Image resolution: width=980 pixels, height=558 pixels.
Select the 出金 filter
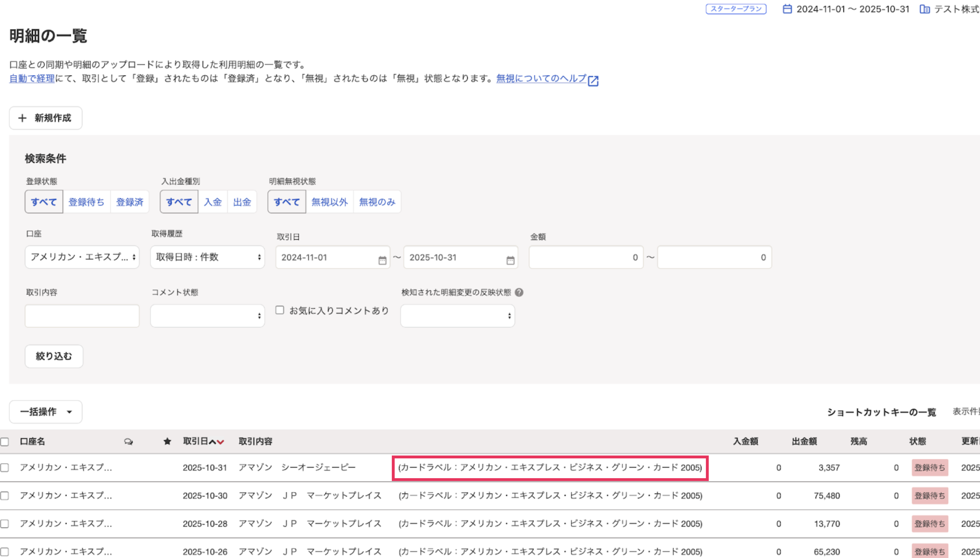pyautogui.click(x=242, y=202)
